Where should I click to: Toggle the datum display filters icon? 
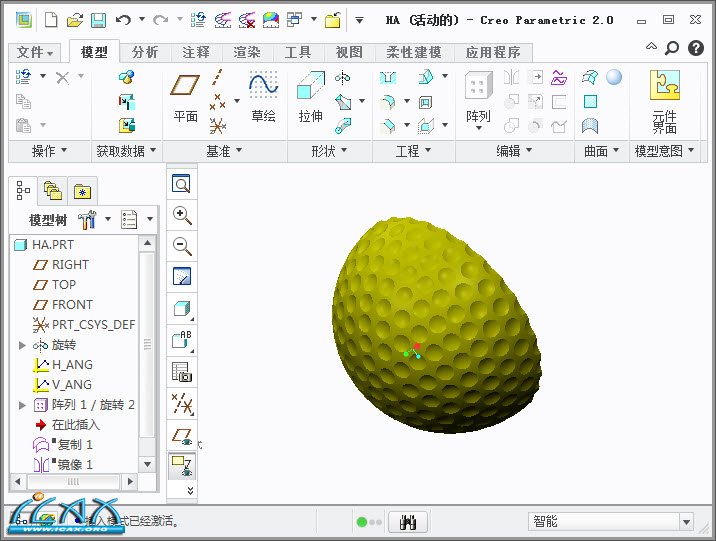tap(181, 403)
